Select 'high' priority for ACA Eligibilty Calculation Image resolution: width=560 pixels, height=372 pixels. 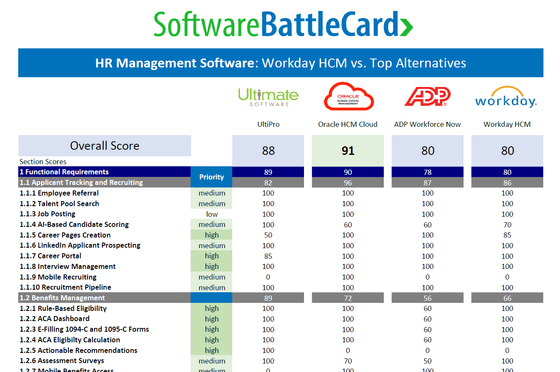pyautogui.click(x=211, y=340)
